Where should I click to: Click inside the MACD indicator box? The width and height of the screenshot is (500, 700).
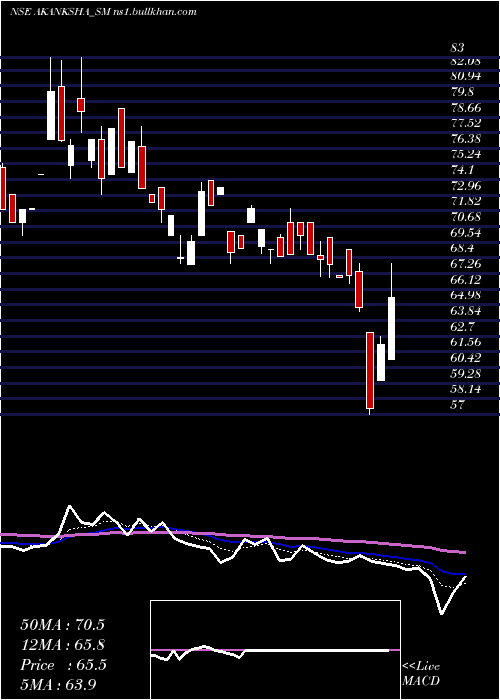(x=275, y=650)
